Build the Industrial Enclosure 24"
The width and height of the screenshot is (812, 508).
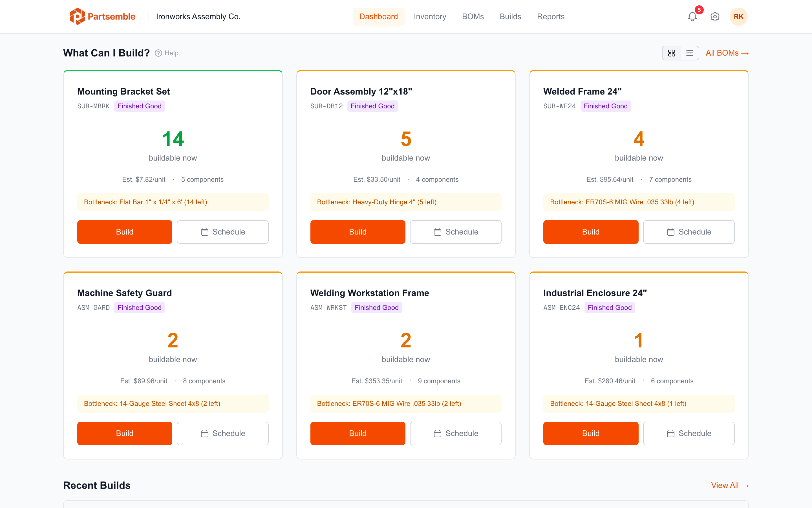click(591, 433)
